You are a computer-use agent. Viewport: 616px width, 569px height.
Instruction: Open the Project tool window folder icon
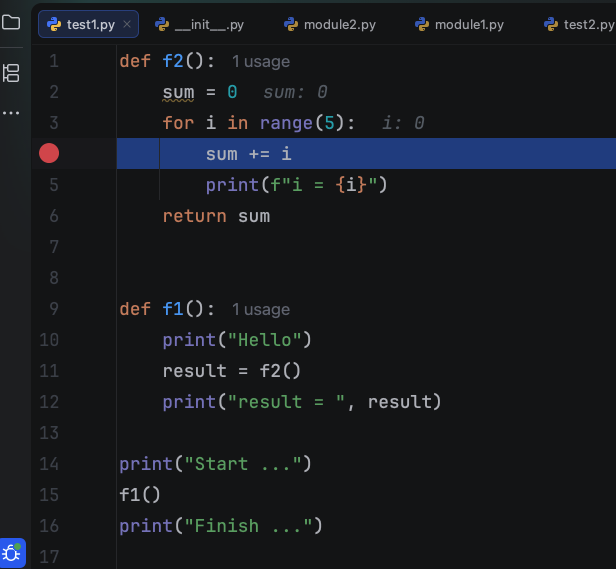(11, 22)
